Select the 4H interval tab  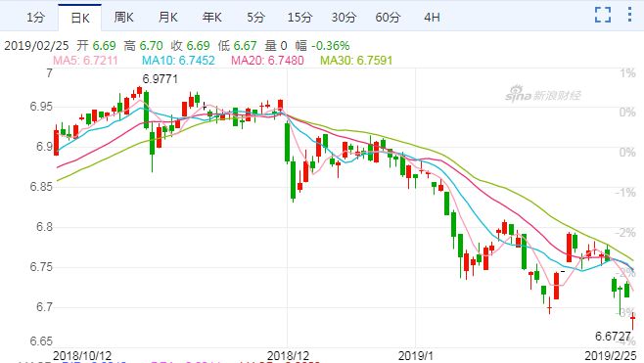[x=432, y=18]
